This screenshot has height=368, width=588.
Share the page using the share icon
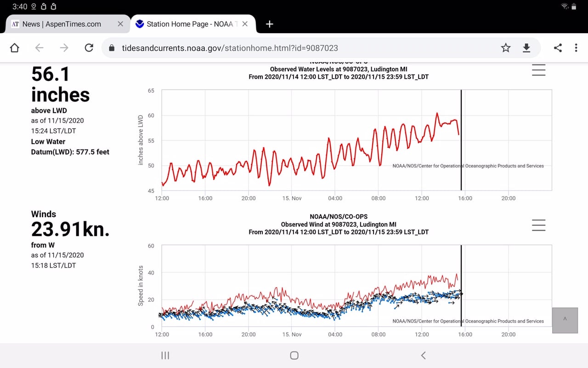coord(558,48)
